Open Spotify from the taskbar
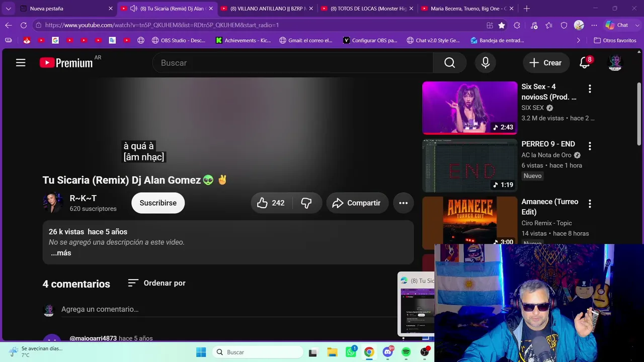 click(406, 352)
